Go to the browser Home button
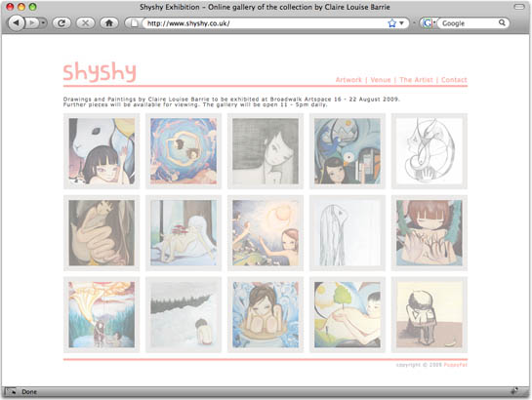This screenshot has height=400, width=532. 109,23
